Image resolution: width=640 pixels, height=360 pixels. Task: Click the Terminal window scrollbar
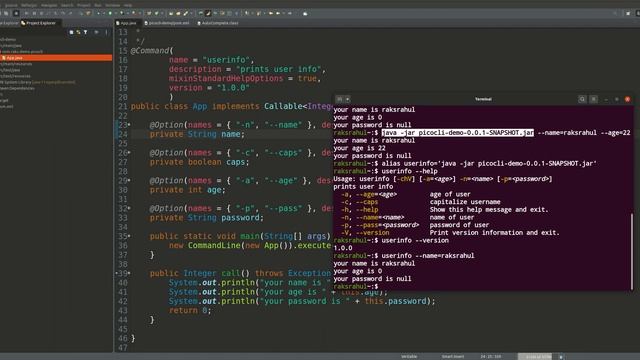631,251
